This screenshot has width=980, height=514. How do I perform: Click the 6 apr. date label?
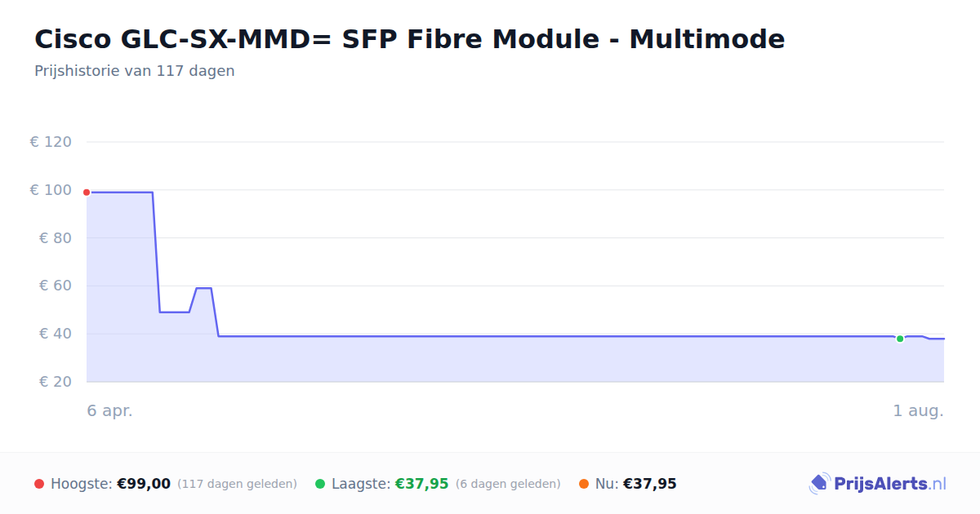110,411
